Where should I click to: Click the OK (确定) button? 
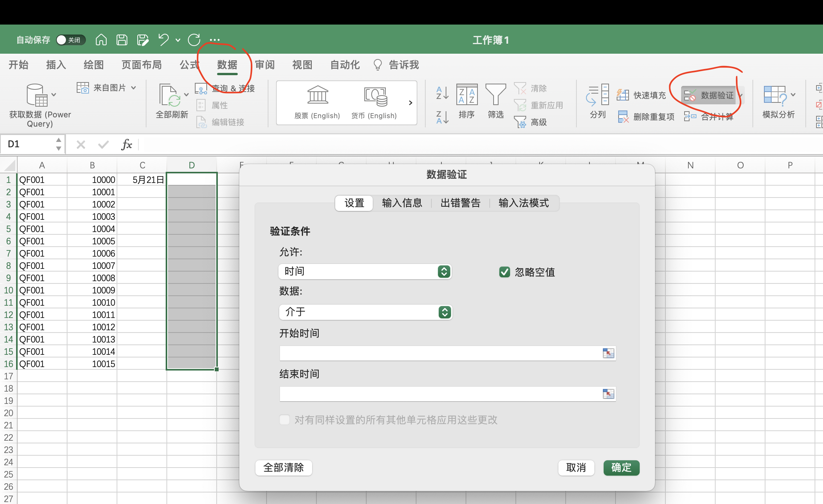tap(621, 468)
